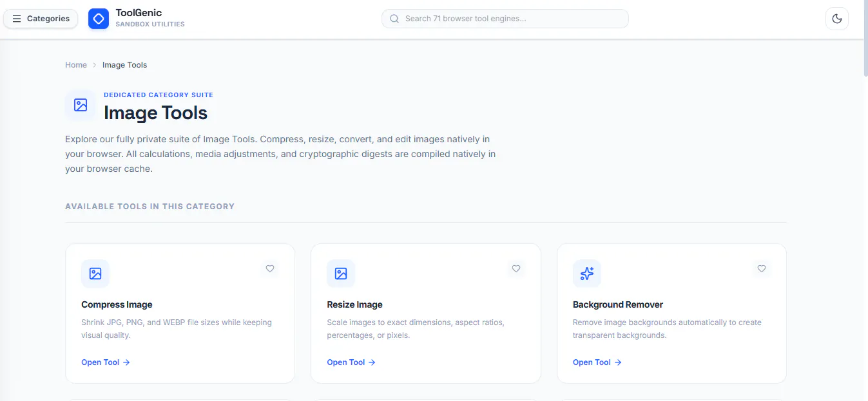Click the Image Tools category header icon
The width and height of the screenshot is (868, 401).
pyautogui.click(x=81, y=105)
